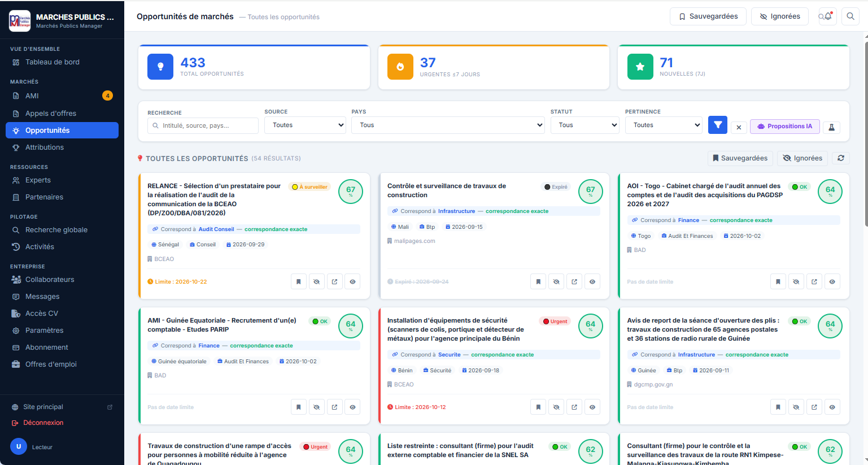The height and width of the screenshot is (465, 868).
Task: View details of Contrôle et surveillance card
Action: pos(592,281)
